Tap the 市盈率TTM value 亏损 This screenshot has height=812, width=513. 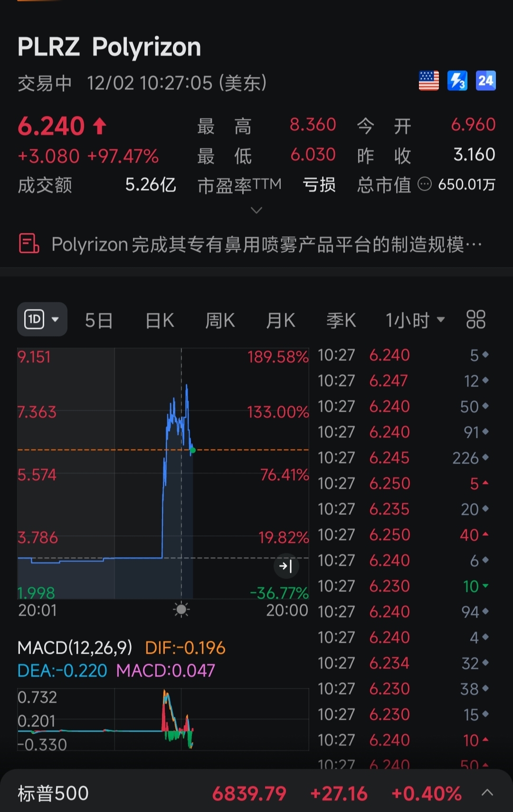(319, 184)
